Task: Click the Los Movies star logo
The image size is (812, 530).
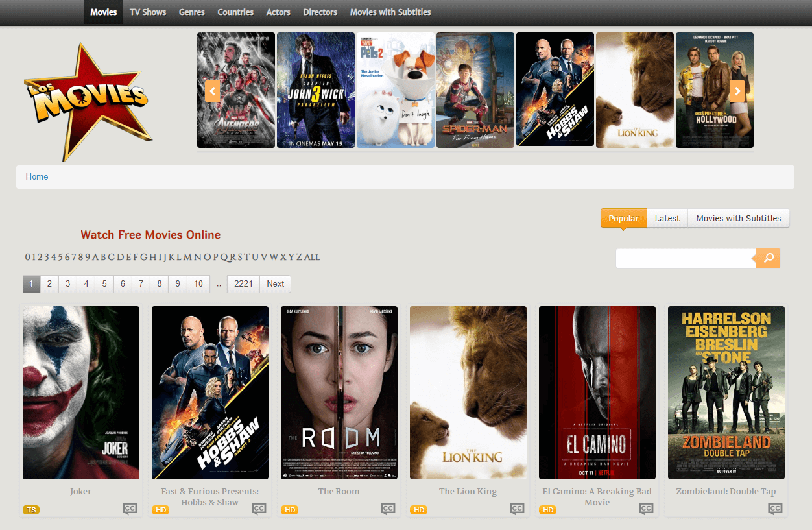Action: [88, 102]
